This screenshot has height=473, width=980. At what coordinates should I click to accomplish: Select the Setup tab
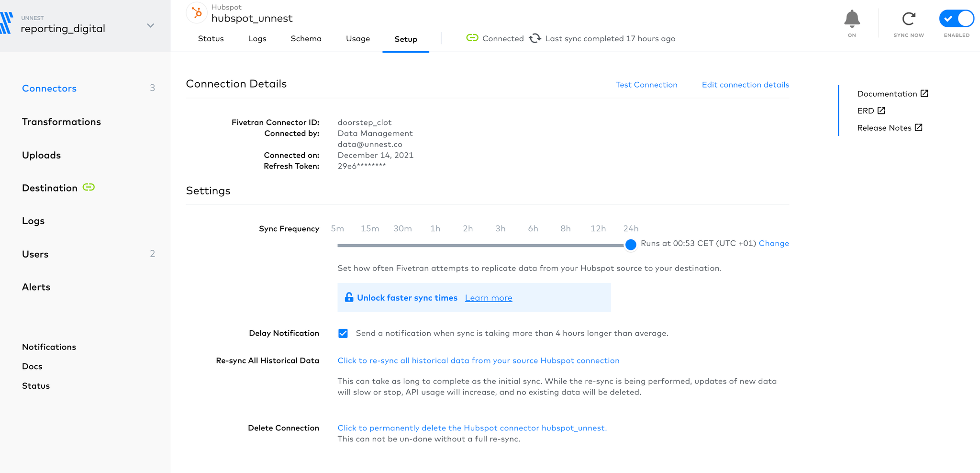(406, 39)
